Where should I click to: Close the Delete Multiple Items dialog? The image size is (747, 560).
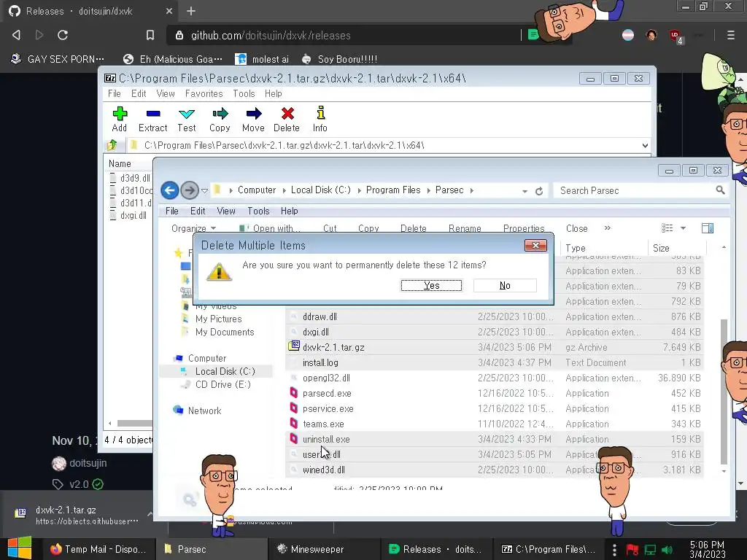(535, 245)
